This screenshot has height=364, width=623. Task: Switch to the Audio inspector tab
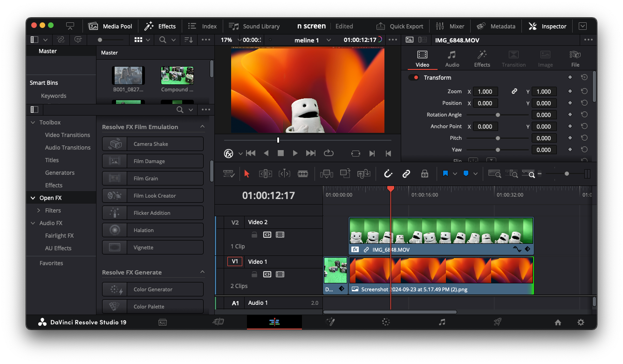pos(452,59)
